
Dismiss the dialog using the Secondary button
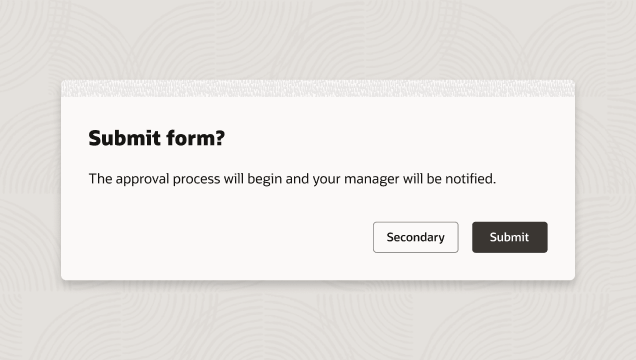click(x=416, y=237)
